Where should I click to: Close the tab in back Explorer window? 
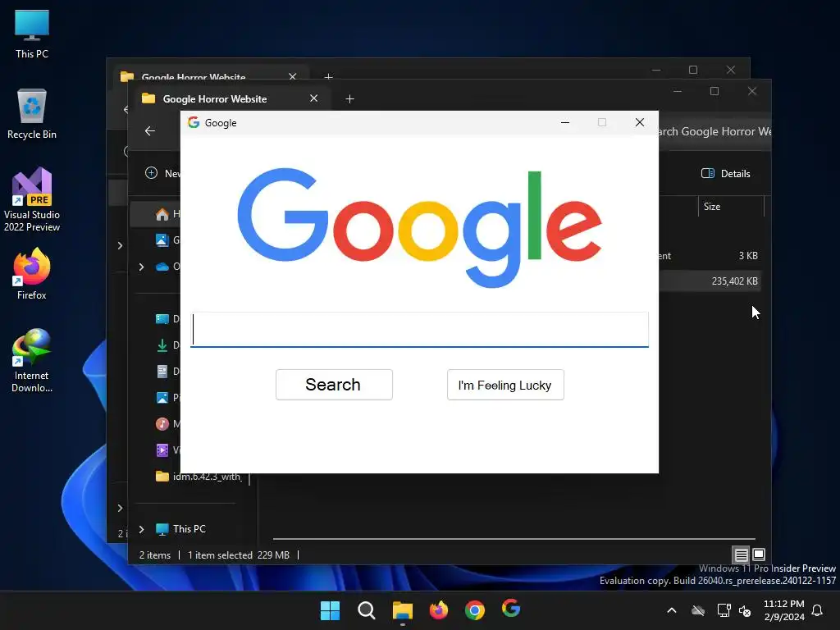tap(293, 76)
